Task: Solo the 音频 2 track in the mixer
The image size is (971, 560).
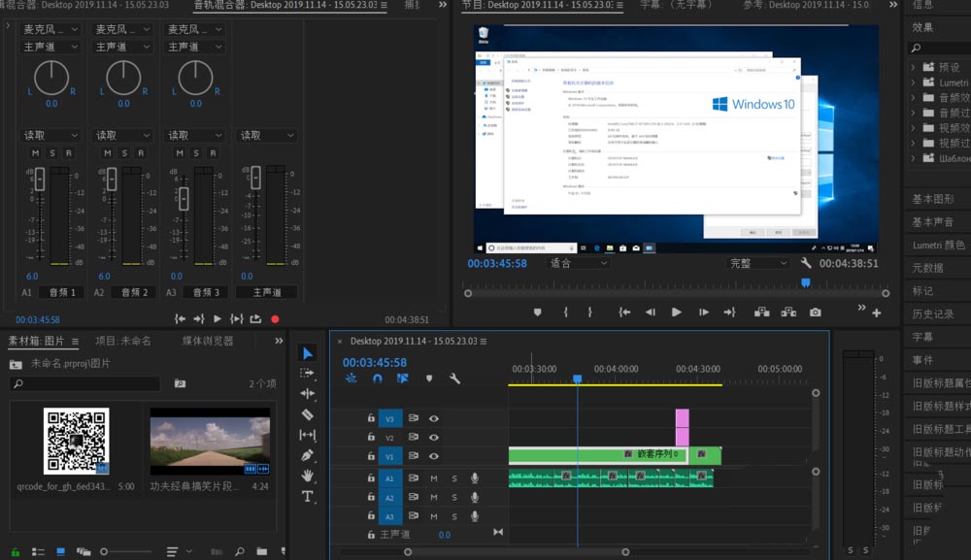Action: click(123, 153)
